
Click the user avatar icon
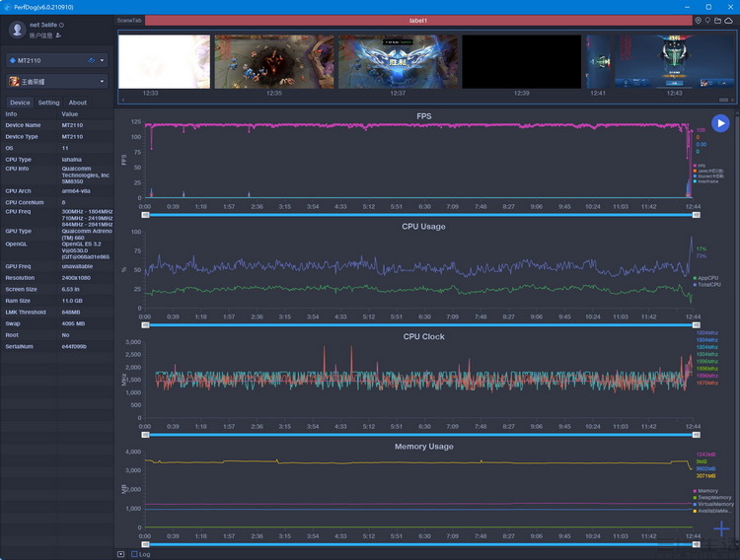(x=20, y=29)
